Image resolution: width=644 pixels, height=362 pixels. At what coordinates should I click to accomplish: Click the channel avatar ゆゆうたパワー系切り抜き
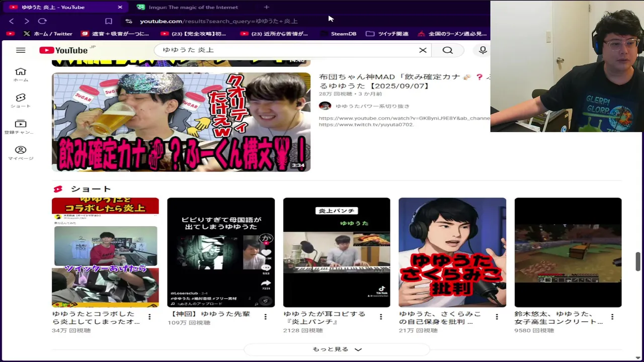tap(325, 106)
